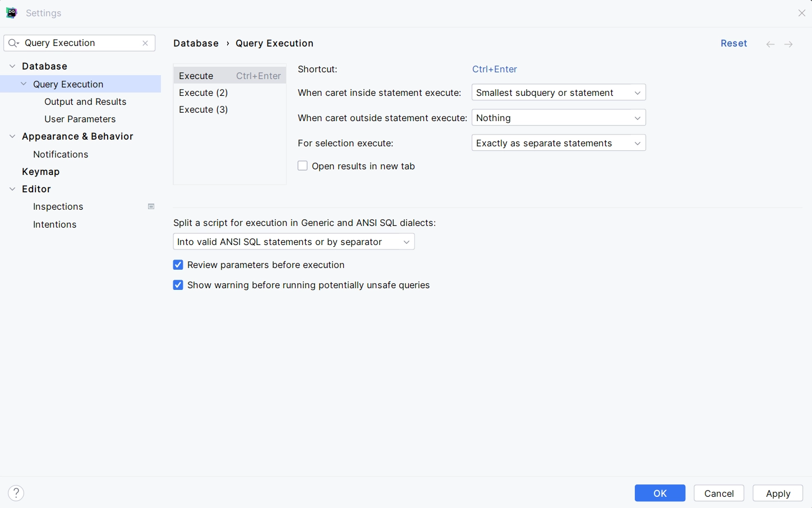
Task: Open the For selection execute dropdown
Action: (x=559, y=143)
